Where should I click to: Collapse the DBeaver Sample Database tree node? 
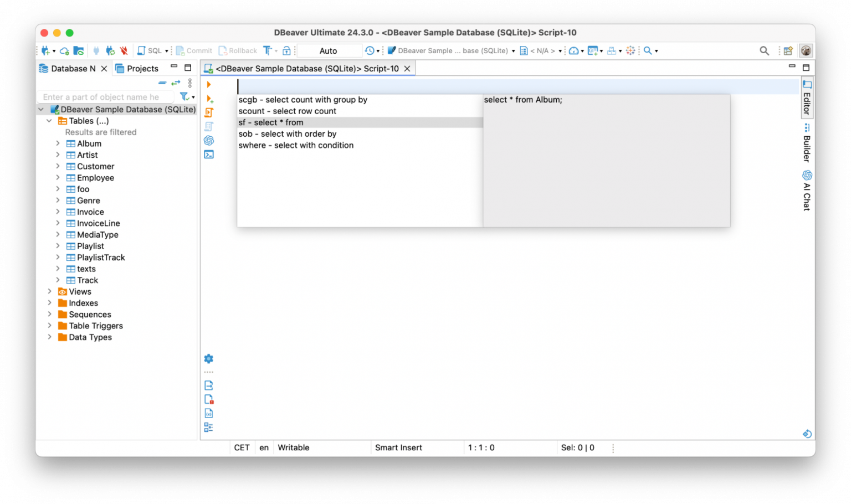point(40,109)
